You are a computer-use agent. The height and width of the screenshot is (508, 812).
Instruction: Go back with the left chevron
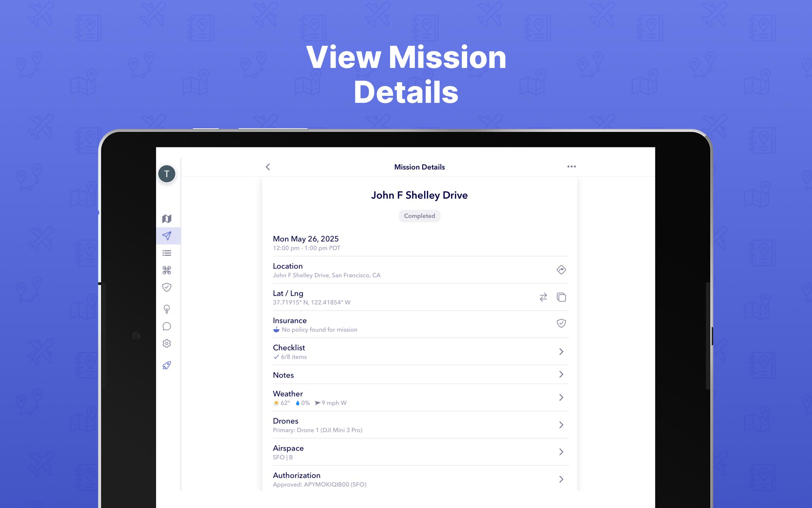(x=268, y=167)
